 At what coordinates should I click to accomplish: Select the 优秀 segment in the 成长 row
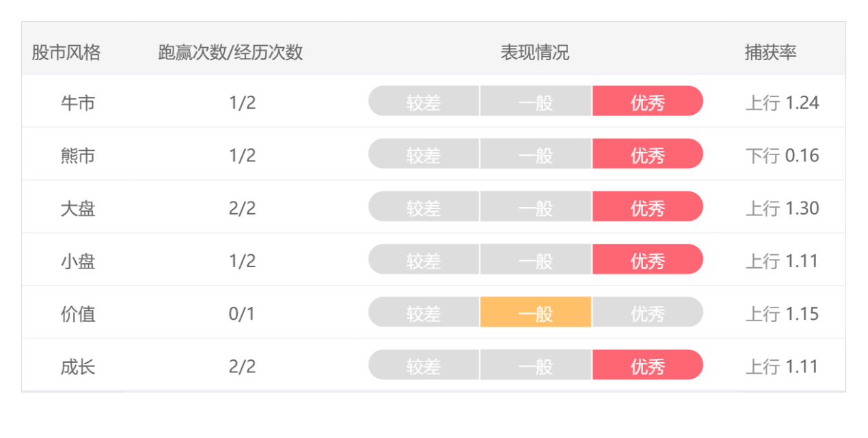pyautogui.click(x=647, y=365)
